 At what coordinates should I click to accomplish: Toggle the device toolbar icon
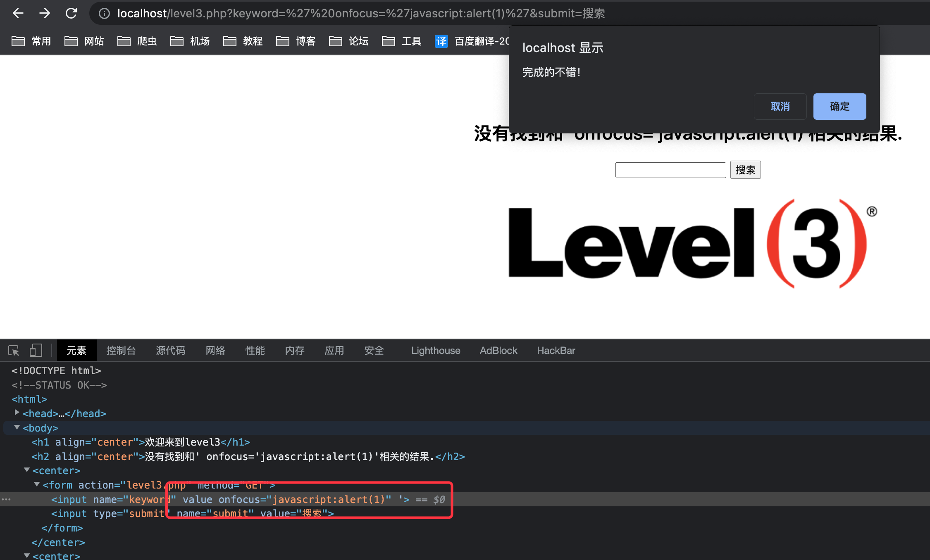point(36,351)
